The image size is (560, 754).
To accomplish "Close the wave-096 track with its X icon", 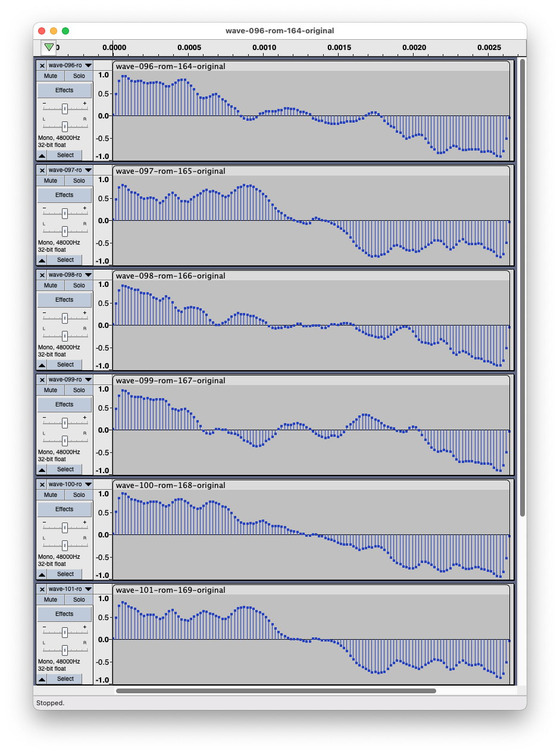I will pyautogui.click(x=42, y=65).
